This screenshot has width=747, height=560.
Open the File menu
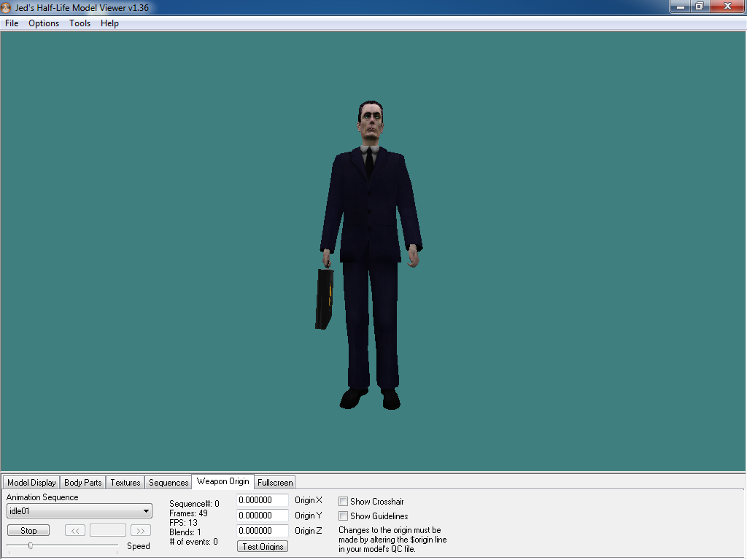(x=12, y=23)
